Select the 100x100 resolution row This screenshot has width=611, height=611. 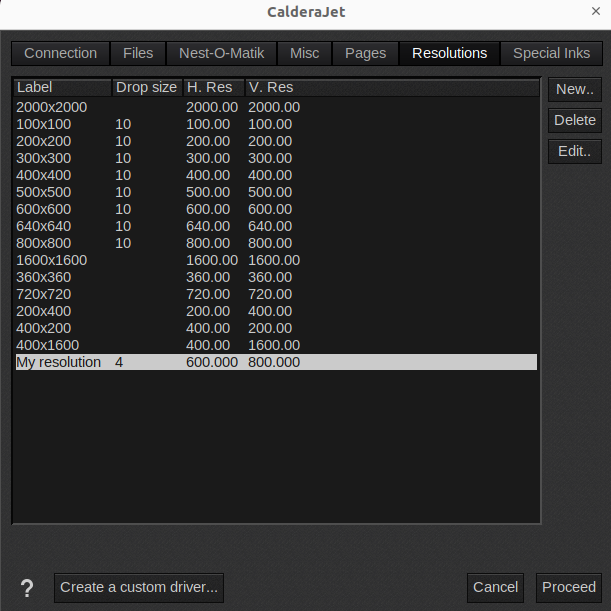(276, 124)
